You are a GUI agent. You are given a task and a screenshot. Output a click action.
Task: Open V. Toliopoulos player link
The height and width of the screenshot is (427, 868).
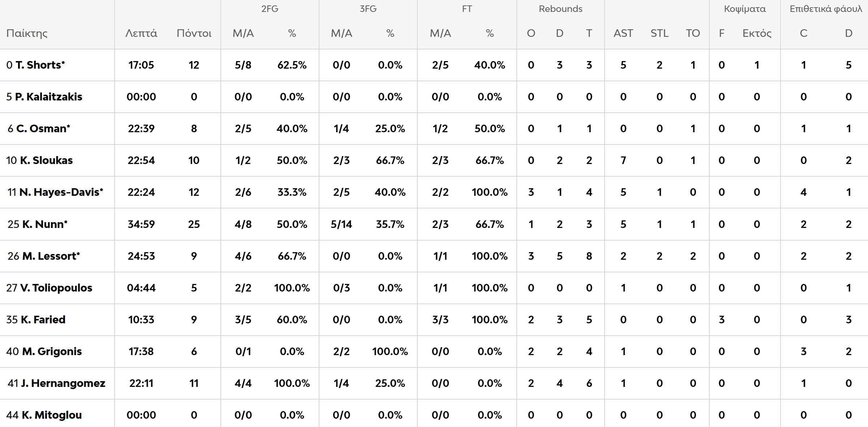pyautogui.click(x=56, y=288)
